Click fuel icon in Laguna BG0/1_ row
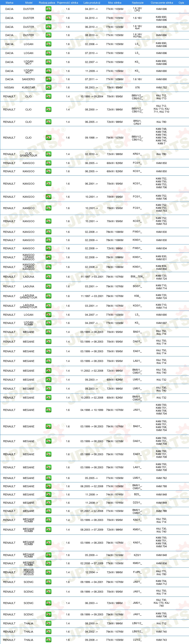The height and width of the screenshot is (644, 189). 48,286
